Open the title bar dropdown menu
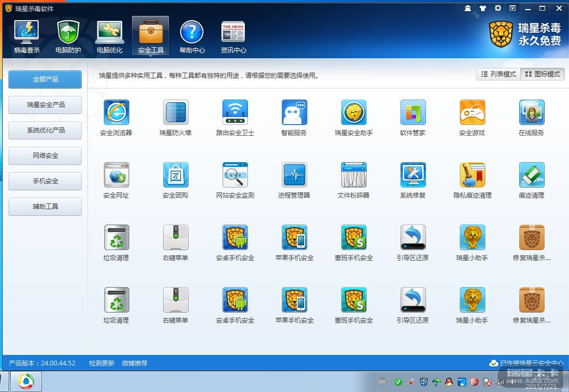569x392 pixels. pyautogui.click(x=512, y=8)
